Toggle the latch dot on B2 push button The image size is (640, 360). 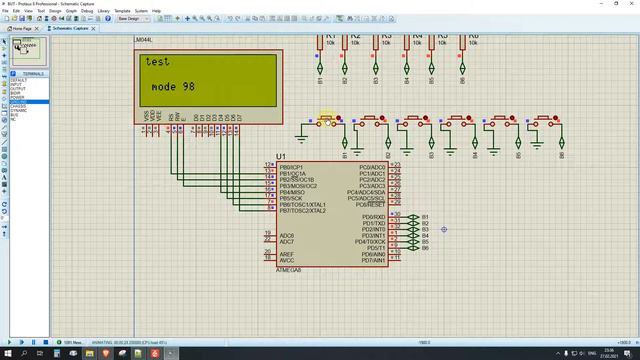pos(382,118)
